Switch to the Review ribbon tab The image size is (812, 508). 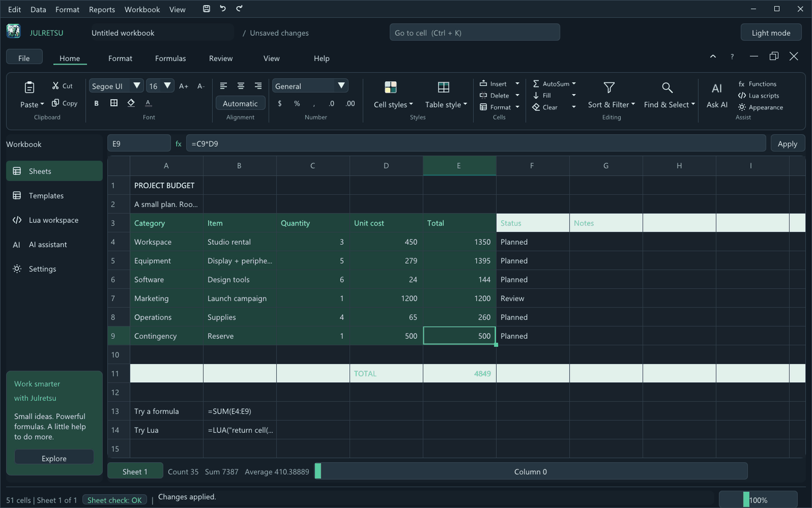click(x=221, y=59)
